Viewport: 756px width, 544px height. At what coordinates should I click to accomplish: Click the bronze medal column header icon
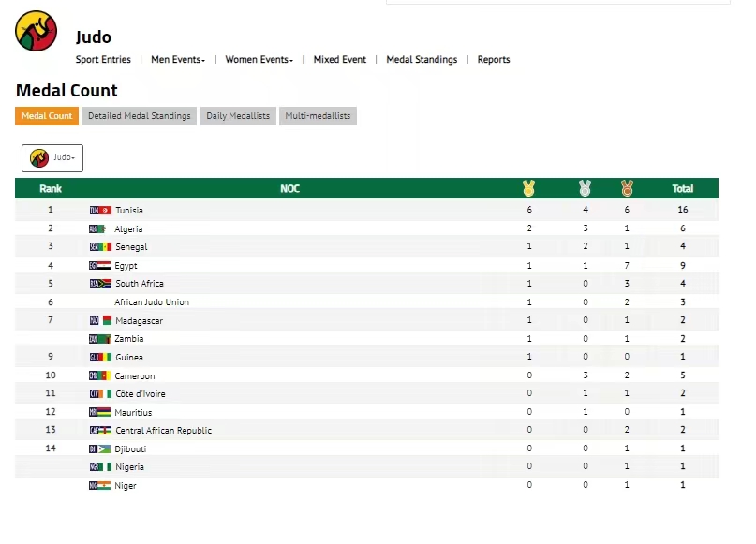tap(626, 188)
